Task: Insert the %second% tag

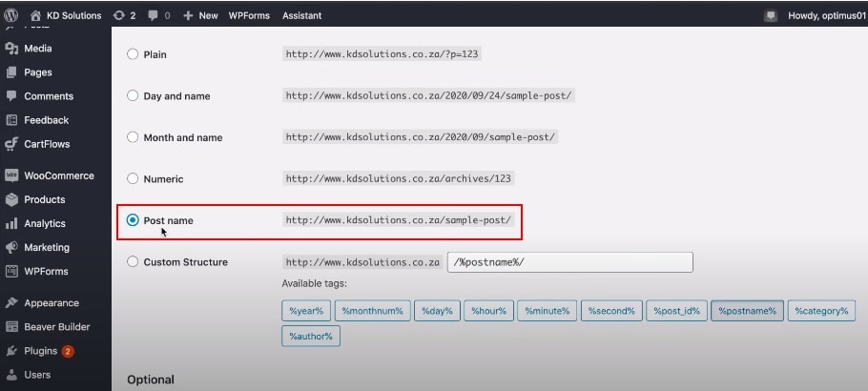Action: pyautogui.click(x=611, y=311)
